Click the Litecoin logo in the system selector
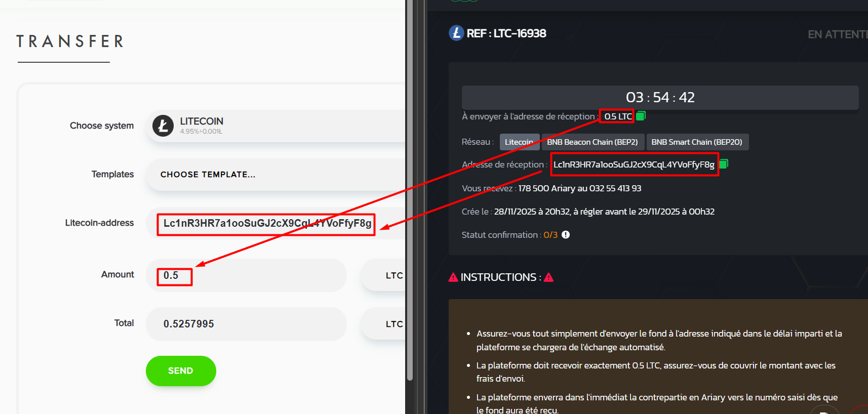The height and width of the screenshot is (414, 868). (x=163, y=126)
